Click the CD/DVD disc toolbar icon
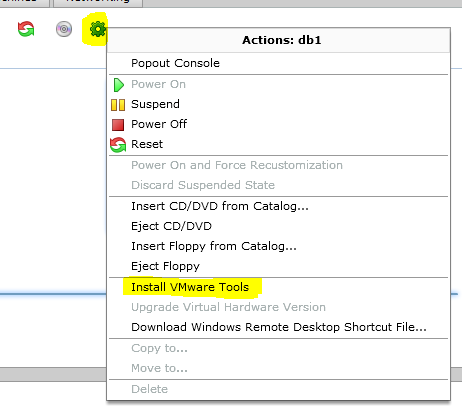Screen dimensions: 462x412 (x=64, y=29)
